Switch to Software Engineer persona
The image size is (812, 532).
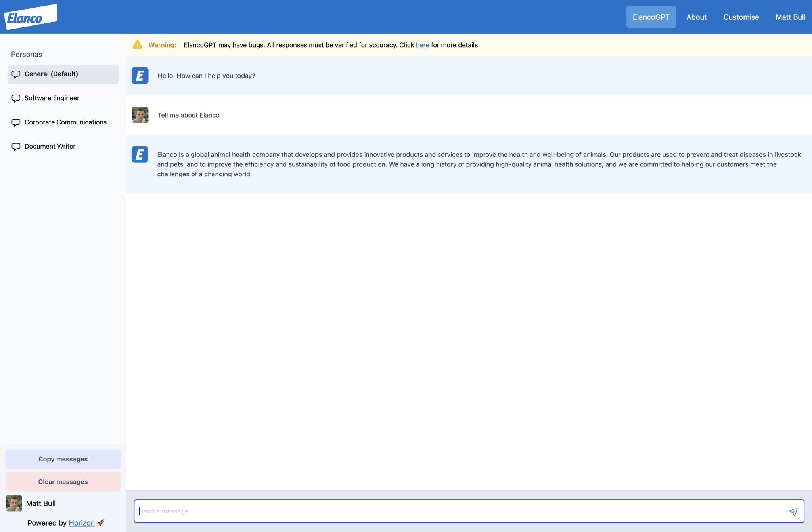pyautogui.click(x=63, y=98)
